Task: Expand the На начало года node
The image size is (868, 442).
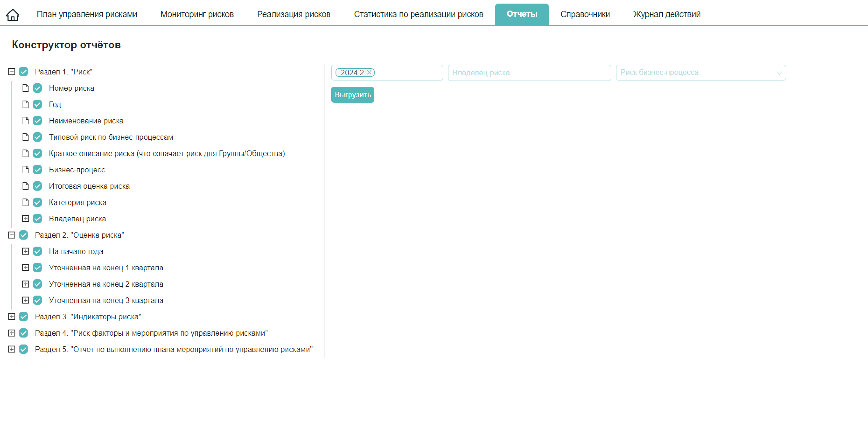Action: click(x=26, y=252)
